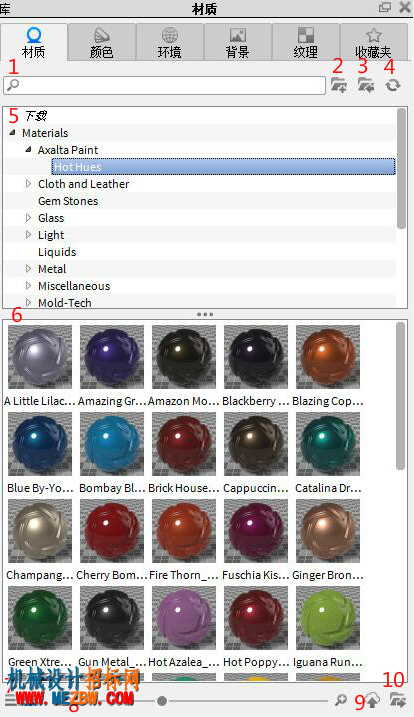Open the 收藏夹 (Favorites) tab
This screenshot has width=414, height=717.
[374, 42]
